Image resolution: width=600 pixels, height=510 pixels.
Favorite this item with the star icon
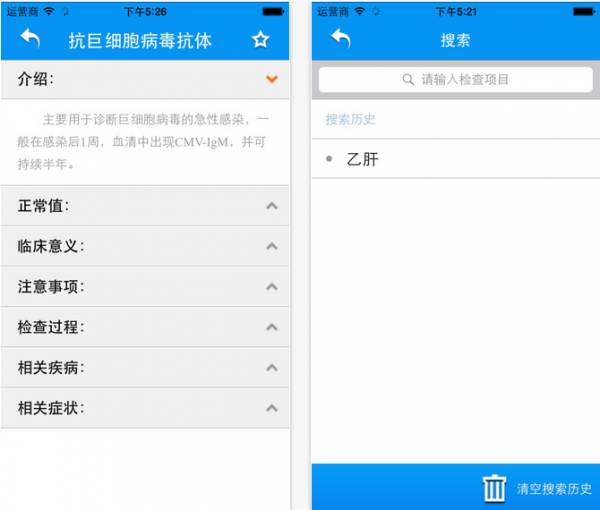(x=260, y=40)
